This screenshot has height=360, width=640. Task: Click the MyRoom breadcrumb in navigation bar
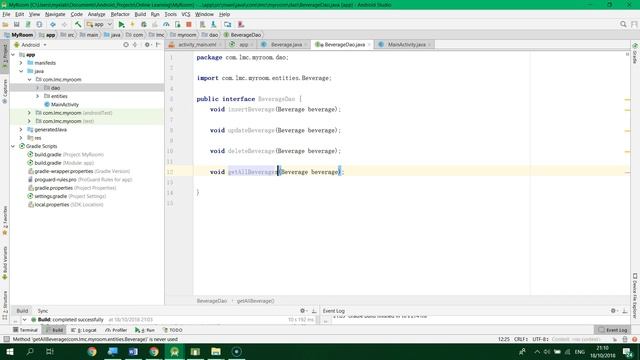pos(19,35)
